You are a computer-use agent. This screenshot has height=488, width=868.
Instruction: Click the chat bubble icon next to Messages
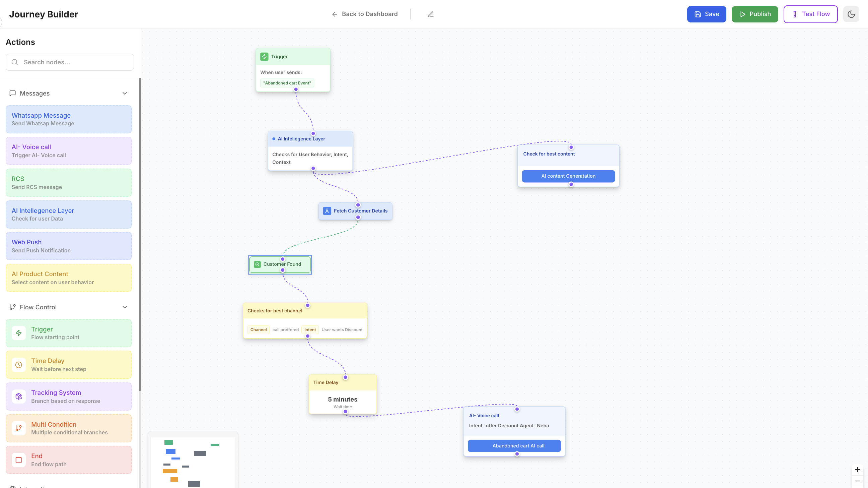12,93
